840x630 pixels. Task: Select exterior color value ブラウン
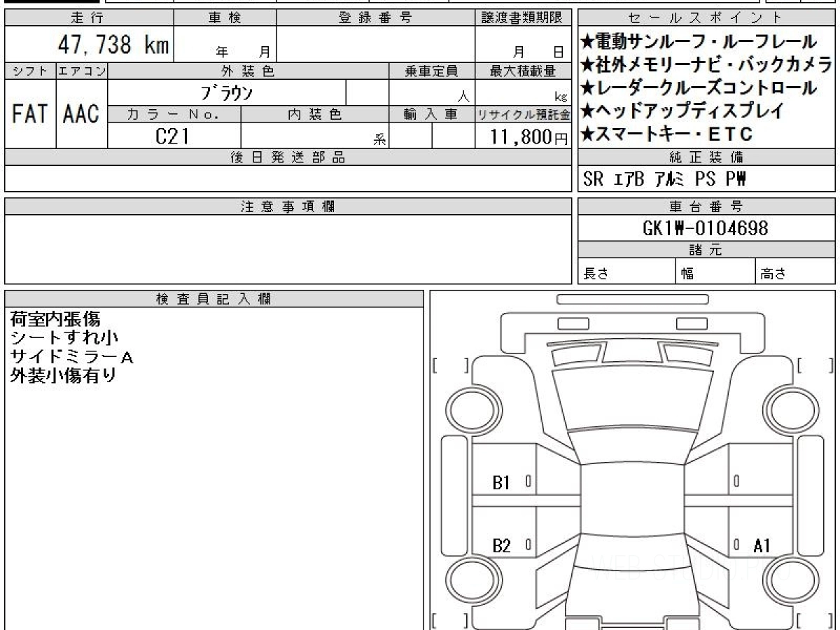point(226,92)
